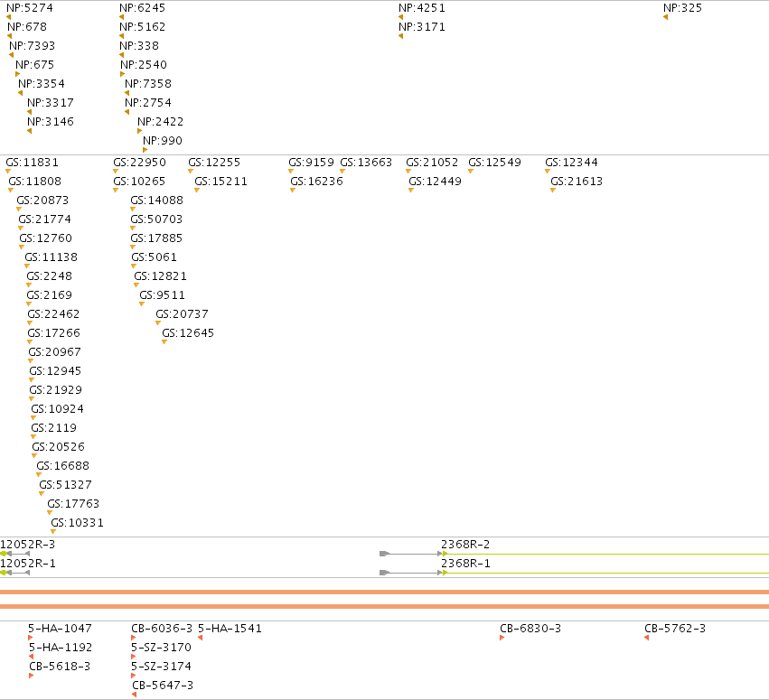Click the 5-HA-1047 feature label
The width and height of the screenshot is (769, 700).
pos(60,629)
